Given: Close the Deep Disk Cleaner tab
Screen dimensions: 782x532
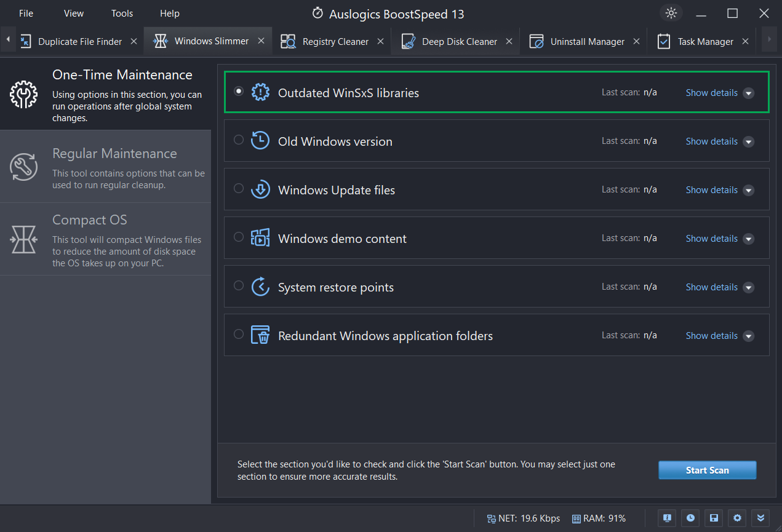Looking at the screenshot, I should pyautogui.click(x=509, y=41).
